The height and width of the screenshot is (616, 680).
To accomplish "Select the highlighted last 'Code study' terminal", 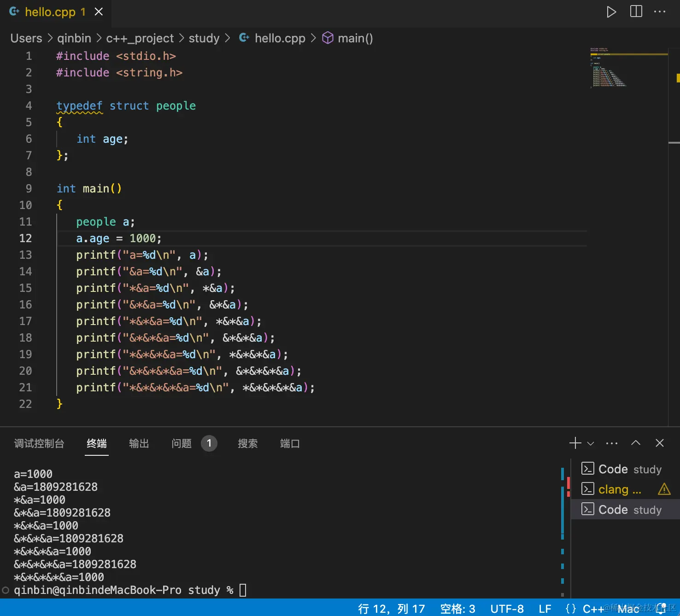I will pyautogui.click(x=626, y=510).
